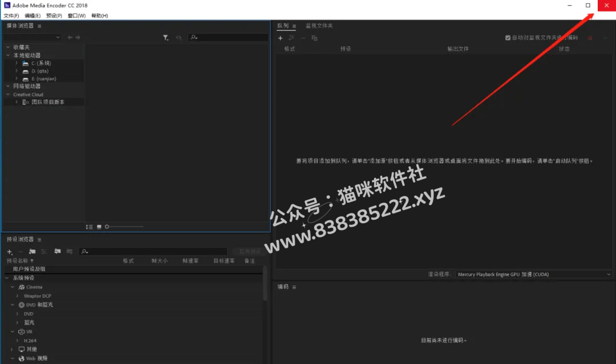Expand the Wraptor DCP preset group

[17, 296]
